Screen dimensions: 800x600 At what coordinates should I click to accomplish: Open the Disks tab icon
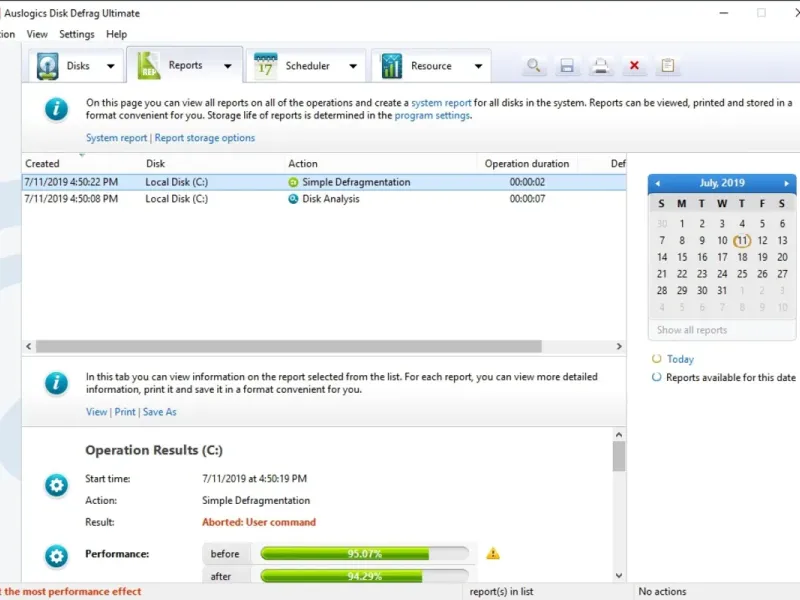47,66
